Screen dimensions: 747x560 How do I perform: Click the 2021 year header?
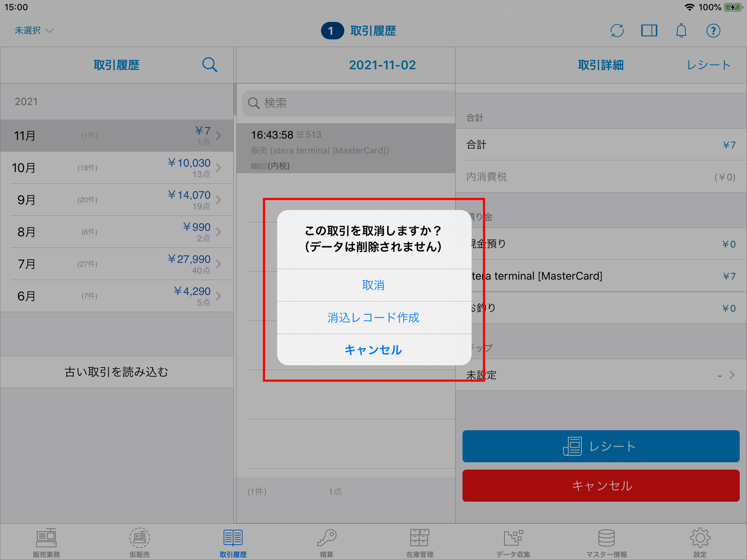click(26, 101)
